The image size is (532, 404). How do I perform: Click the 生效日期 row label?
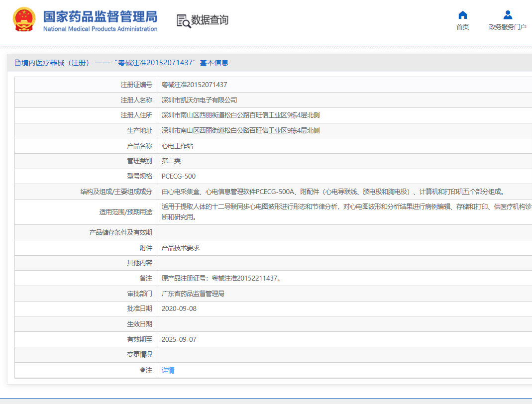point(139,324)
